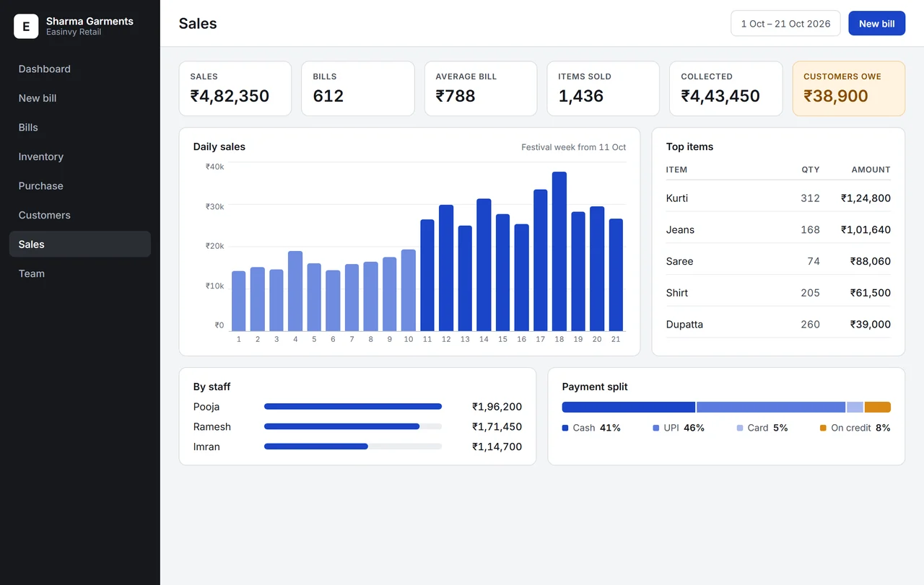Click the Card 5% legend entry

point(762,428)
